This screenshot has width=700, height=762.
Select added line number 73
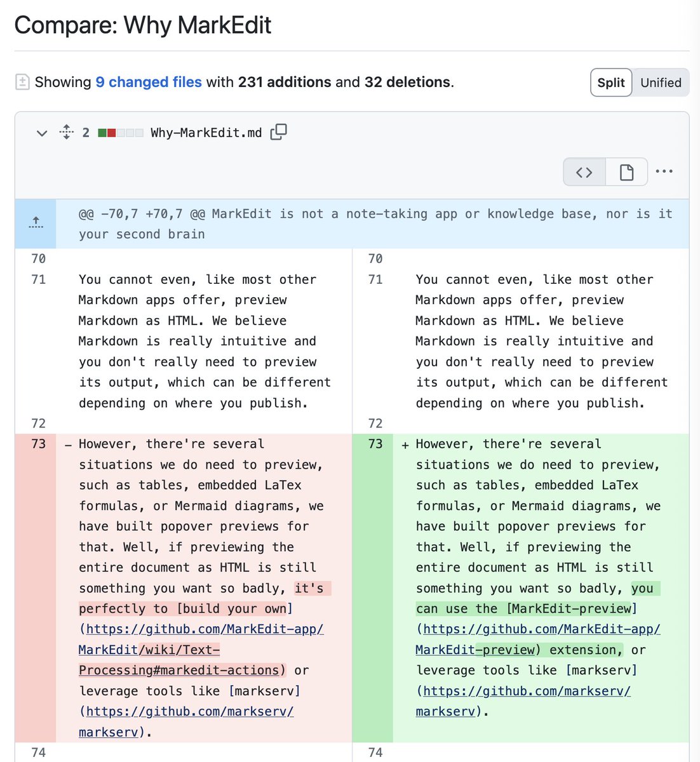[x=375, y=444]
